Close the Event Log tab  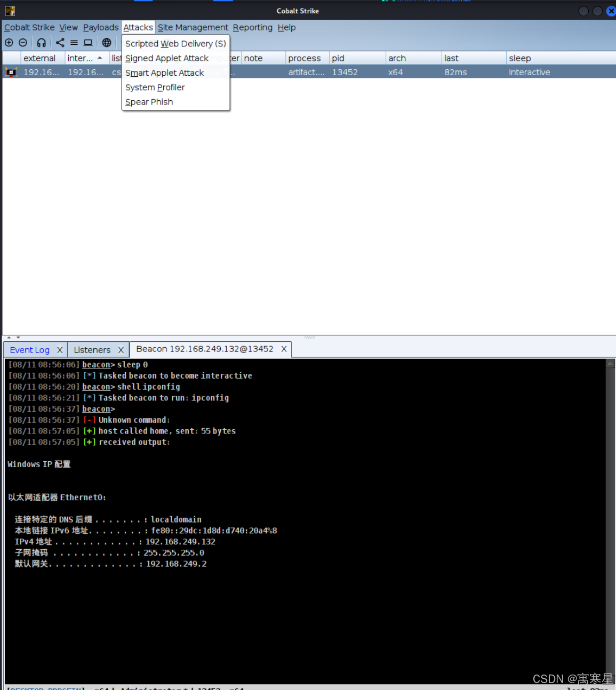tap(60, 350)
